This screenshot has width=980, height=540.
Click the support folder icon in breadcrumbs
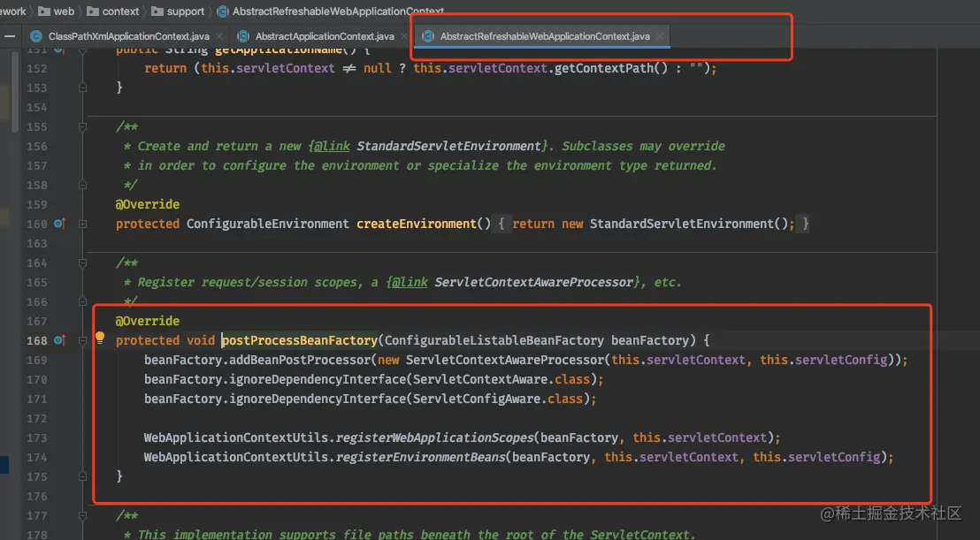(x=157, y=11)
